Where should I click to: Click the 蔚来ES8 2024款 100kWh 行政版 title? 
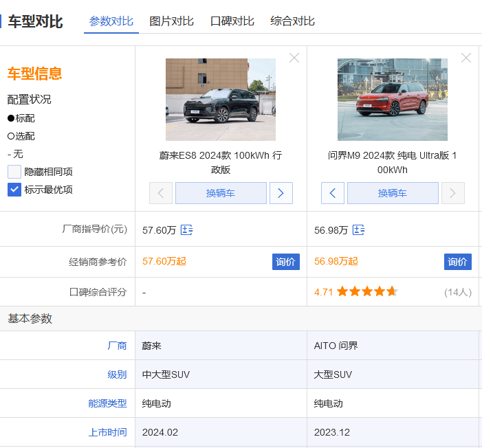tap(221, 163)
